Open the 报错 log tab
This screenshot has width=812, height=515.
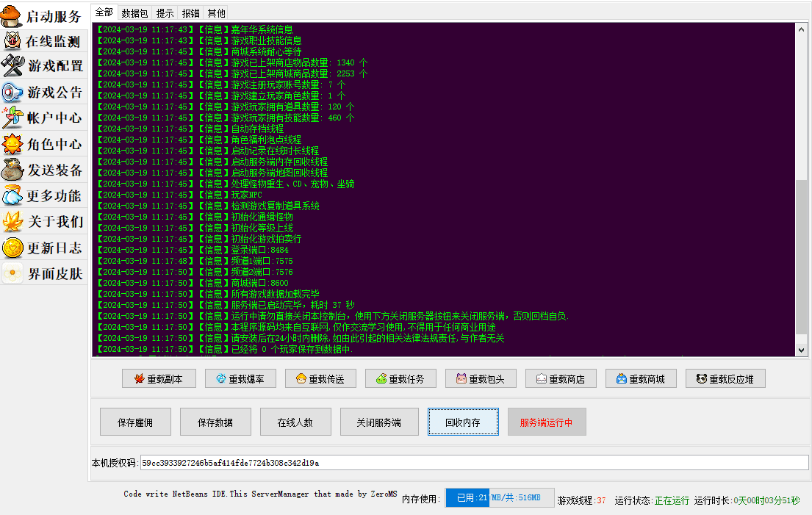click(190, 13)
